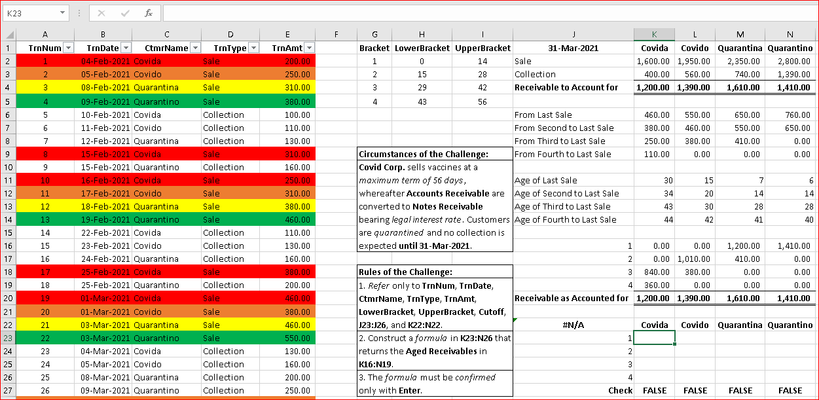Click 'Age of Fourth to Last Sale' label
The image size is (819, 400).
565,220
